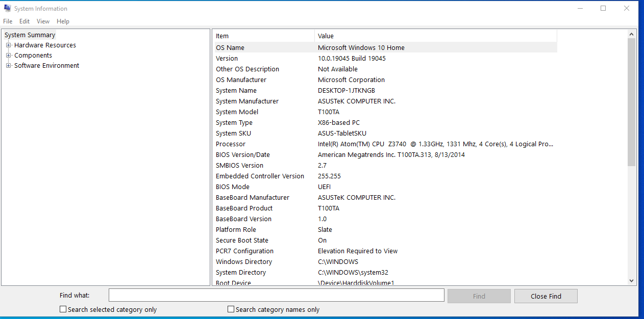Screen dimensions: 644x319
Task: Maximize the System Information window
Action: click(603, 8)
